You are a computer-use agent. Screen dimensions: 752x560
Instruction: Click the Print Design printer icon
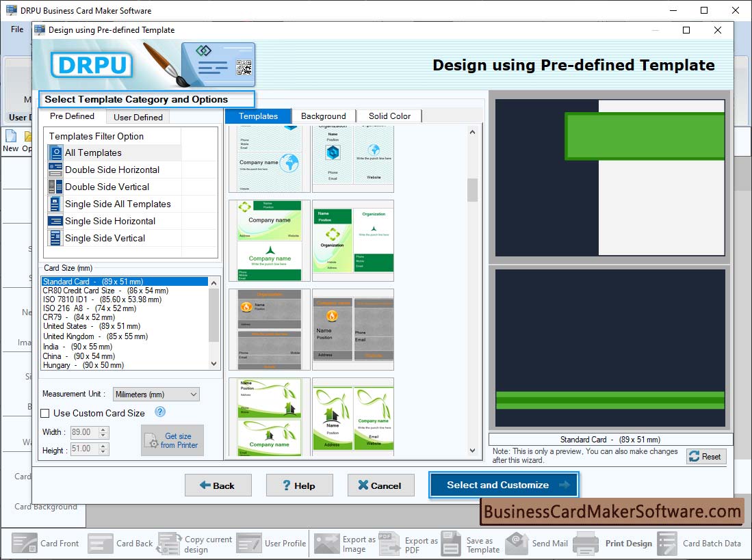(586, 543)
